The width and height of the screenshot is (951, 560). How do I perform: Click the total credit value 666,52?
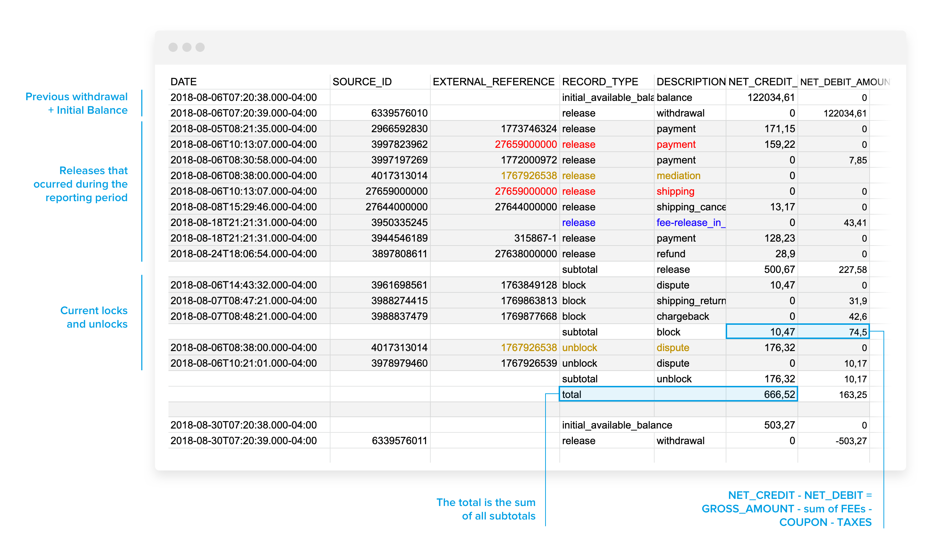pos(779,395)
